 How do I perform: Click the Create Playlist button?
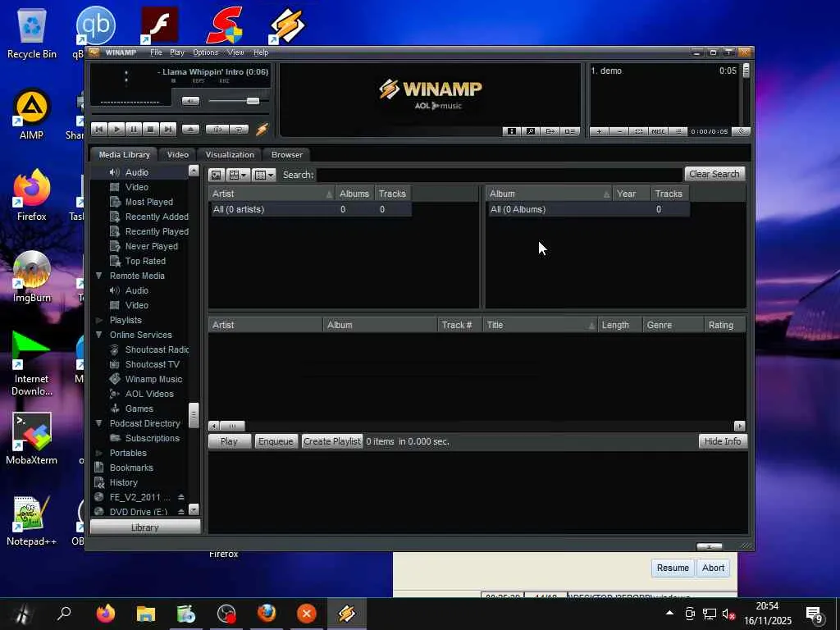(332, 441)
